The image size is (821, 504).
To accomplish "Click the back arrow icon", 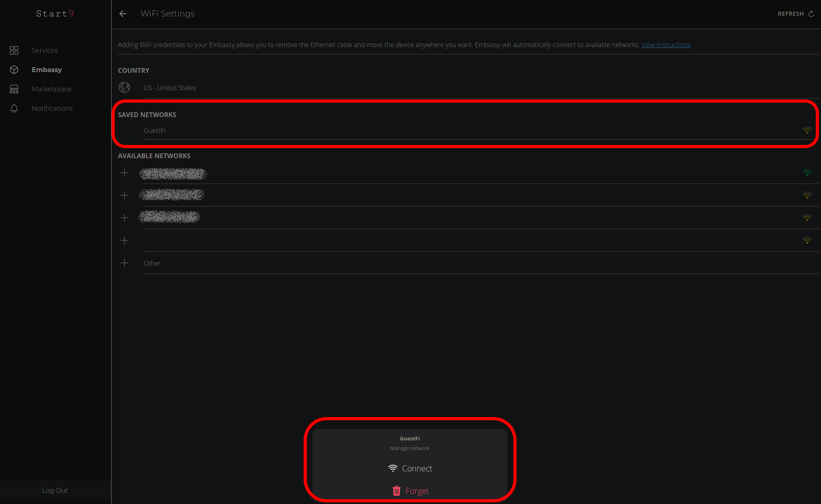I will coord(123,14).
